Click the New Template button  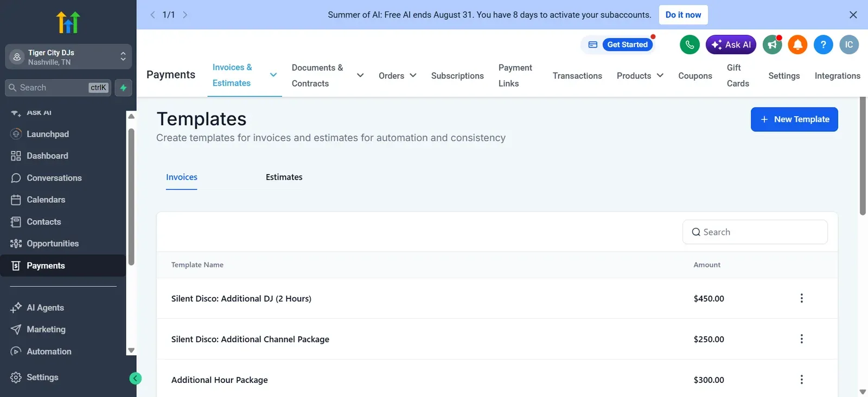click(794, 119)
